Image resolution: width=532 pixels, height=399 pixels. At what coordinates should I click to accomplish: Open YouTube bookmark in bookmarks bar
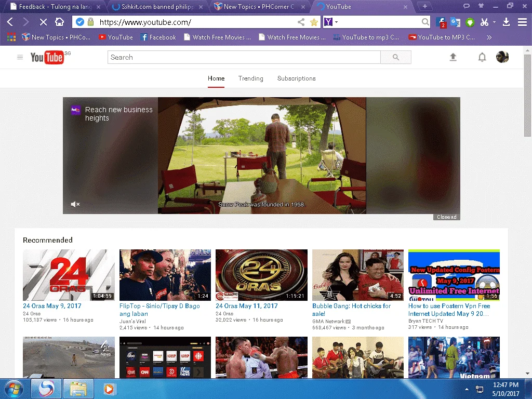116,37
